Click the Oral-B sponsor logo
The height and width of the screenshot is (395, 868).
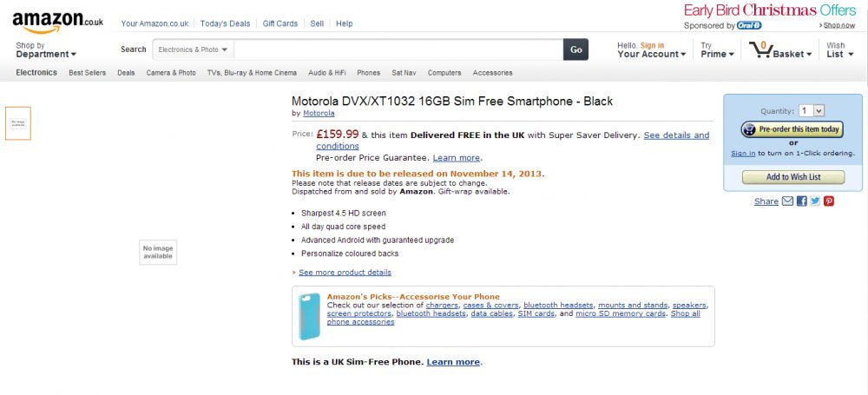[748, 25]
